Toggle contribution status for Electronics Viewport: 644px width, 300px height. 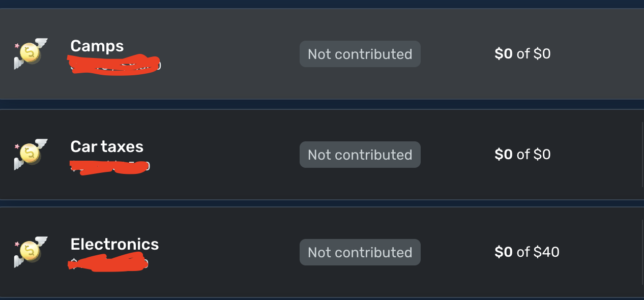360,252
